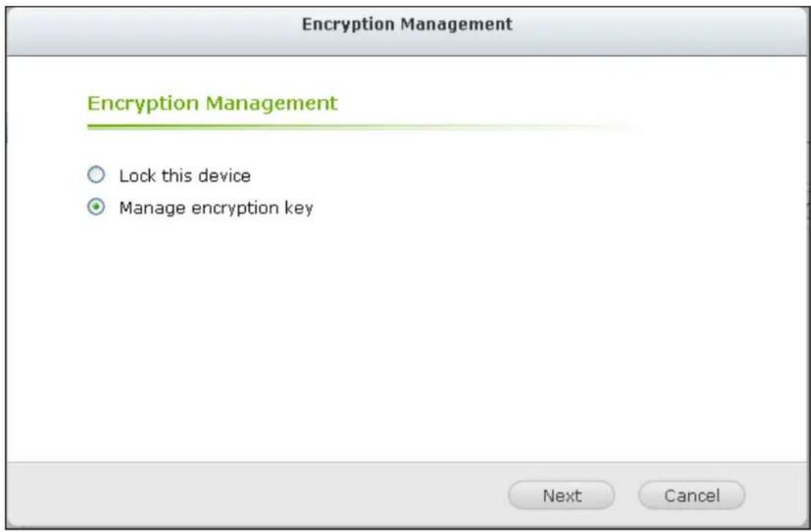Click the word "Manage" in the second option
The image size is (811, 532).
145,208
